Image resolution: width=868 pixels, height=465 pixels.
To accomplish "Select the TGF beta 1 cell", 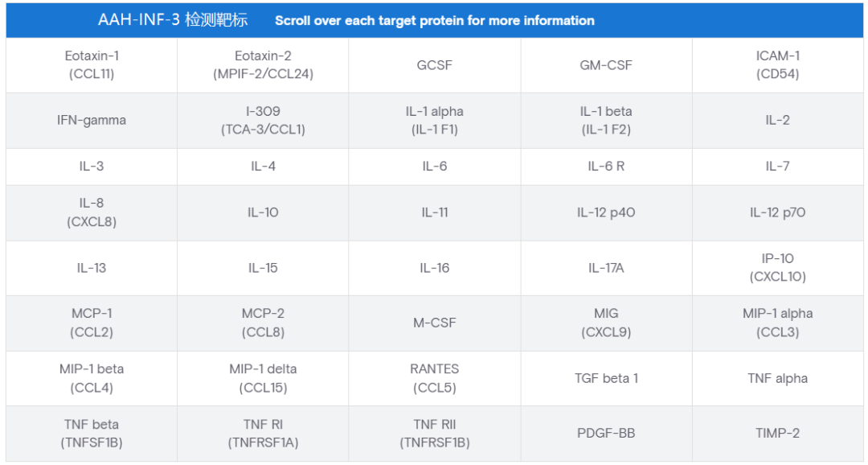I will coord(606,378).
